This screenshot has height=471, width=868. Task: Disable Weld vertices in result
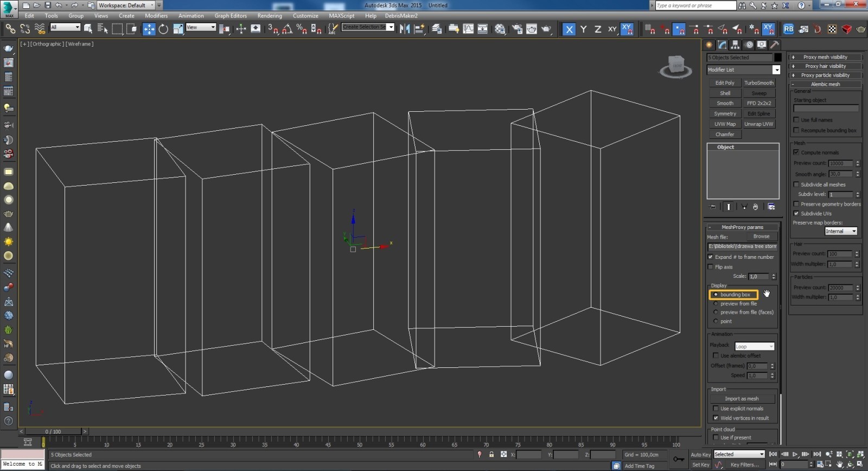pyautogui.click(x=716, y=418)
